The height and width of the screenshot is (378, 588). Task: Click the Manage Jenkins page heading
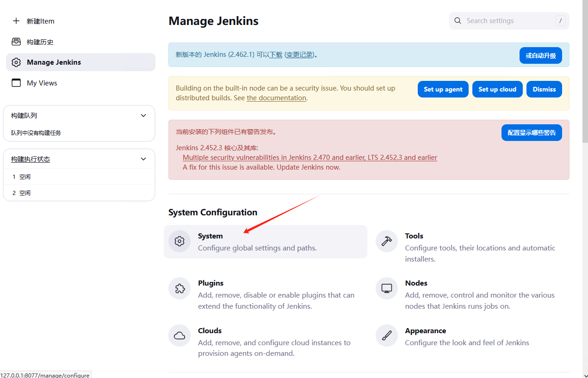(x=213, y=21)
